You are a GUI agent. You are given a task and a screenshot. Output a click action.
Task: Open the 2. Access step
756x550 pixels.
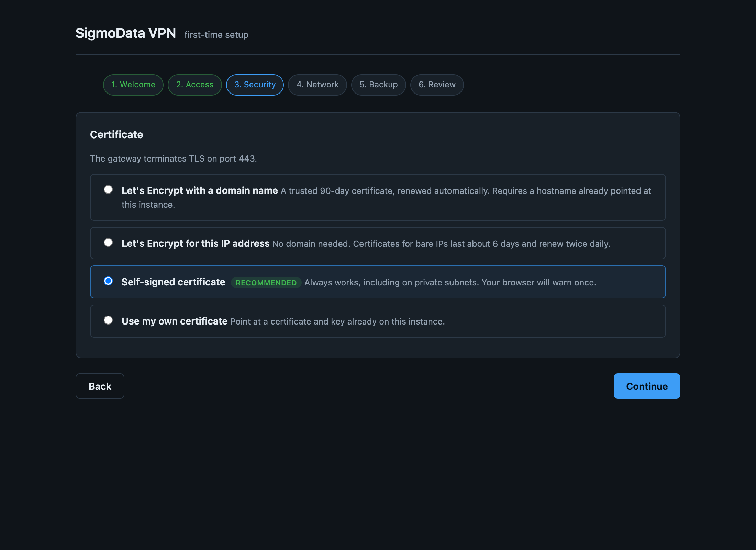click(x=195, y=85)
